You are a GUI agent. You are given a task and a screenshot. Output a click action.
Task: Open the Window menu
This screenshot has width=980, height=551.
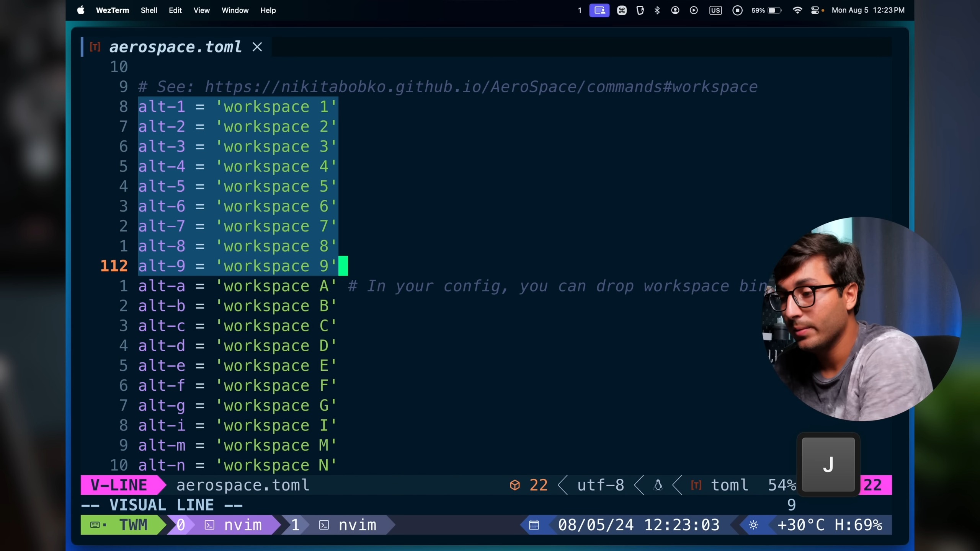[x=235, y=10]
